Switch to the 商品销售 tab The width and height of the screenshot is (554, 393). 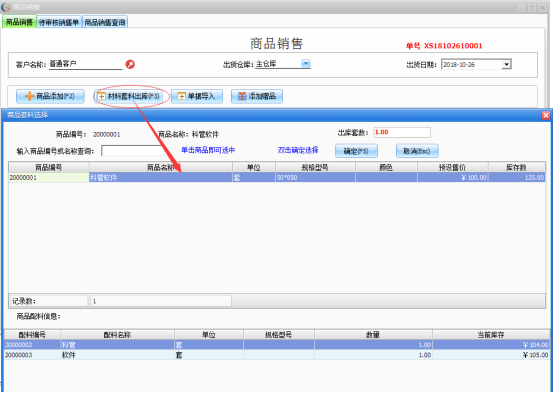click(x=19, y=22)
